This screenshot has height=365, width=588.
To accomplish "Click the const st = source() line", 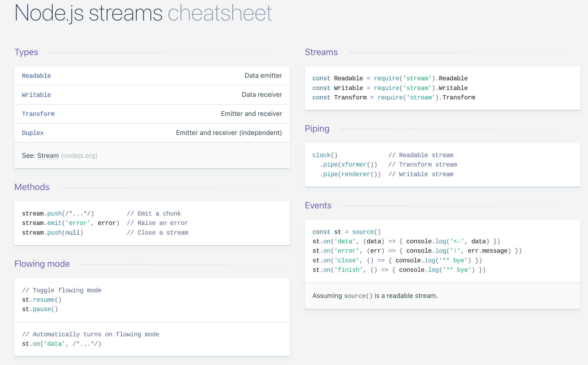I will point(347,232).
